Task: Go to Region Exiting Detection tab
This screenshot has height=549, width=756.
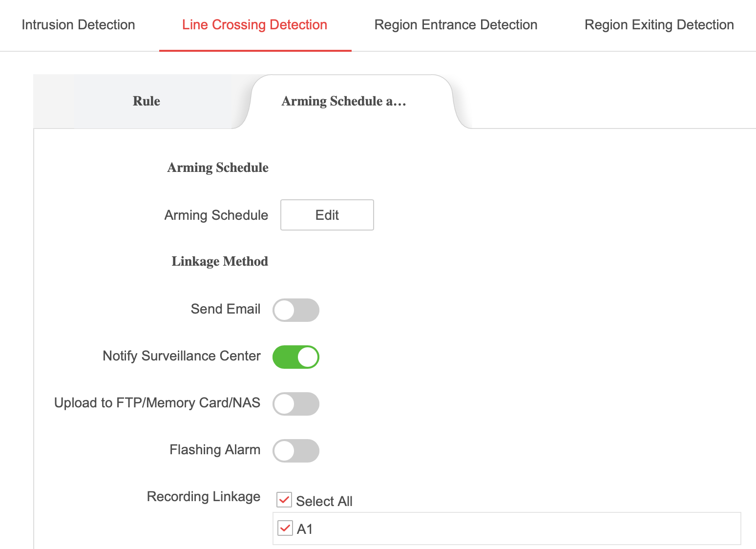Action: click(659, 25)
